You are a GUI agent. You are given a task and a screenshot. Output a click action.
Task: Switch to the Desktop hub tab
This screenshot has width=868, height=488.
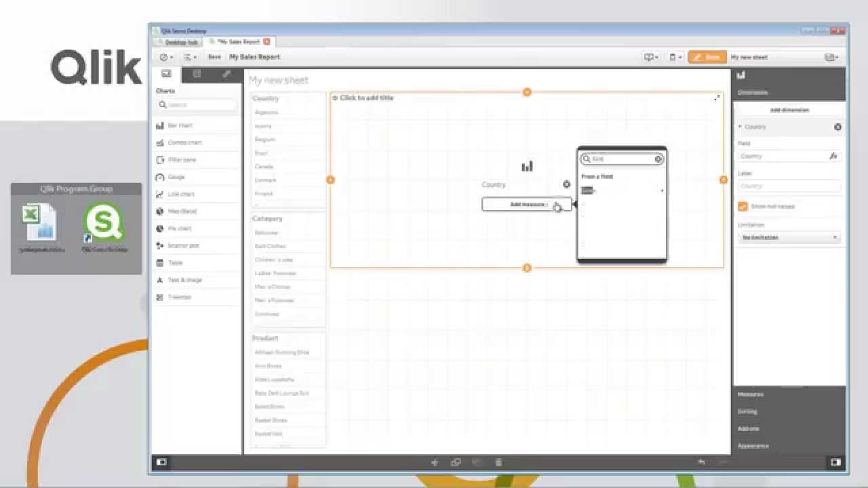[178, 42]
